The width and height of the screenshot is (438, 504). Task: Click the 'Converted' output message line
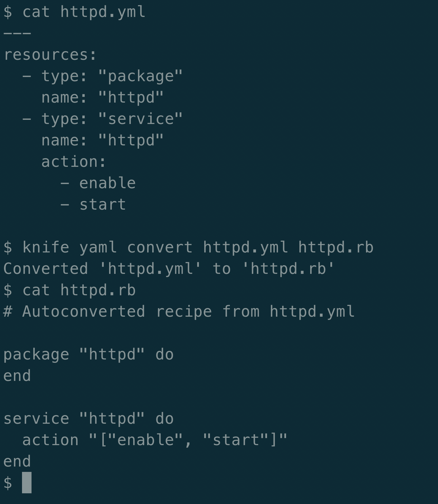(169, 269)
